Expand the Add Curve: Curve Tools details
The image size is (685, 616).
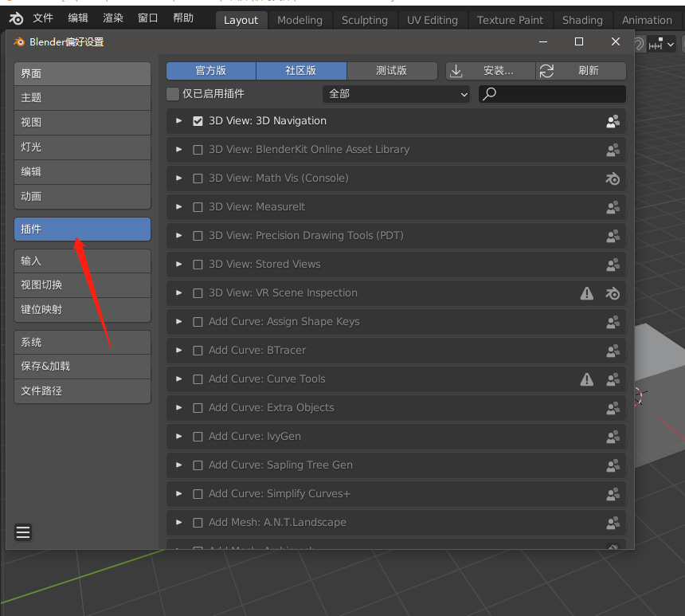click(x=178, y=379)
